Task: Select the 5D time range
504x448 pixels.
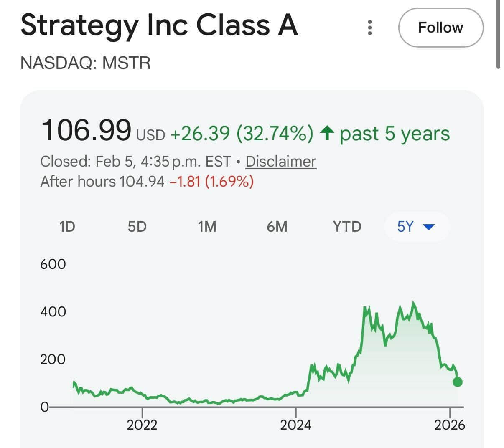Action: click(x=137, y=227)
